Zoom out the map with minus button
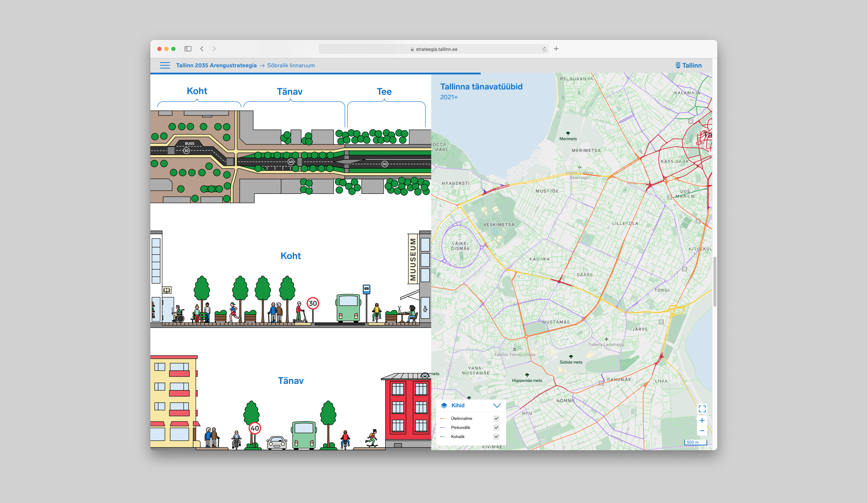 click(x=702, y=431)
